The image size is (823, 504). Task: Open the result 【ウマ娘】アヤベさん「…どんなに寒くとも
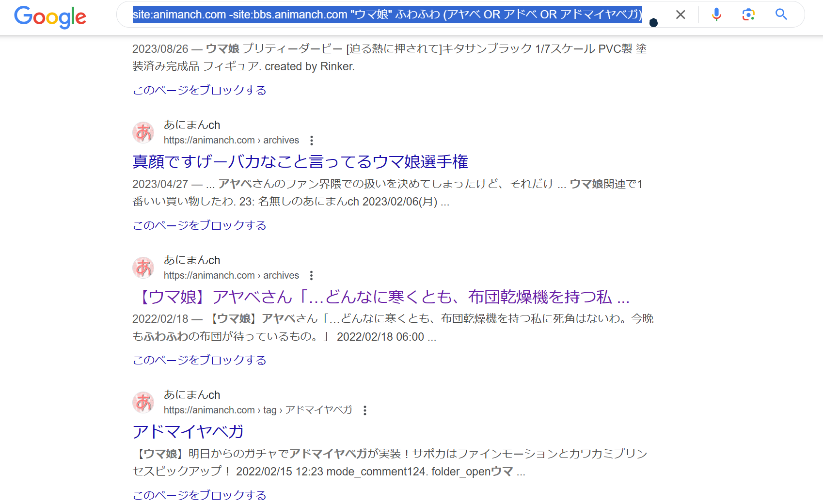381,297
